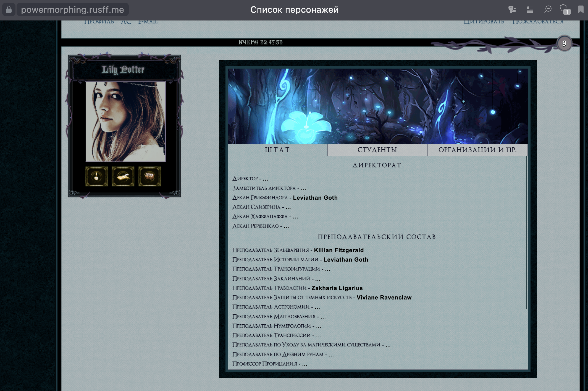Open reader view text icon

[530, 10]
